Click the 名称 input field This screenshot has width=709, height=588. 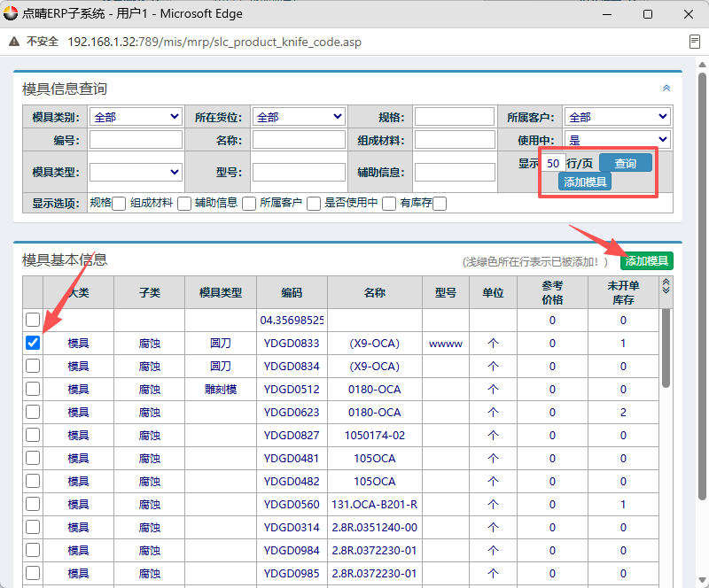[299, 140]
